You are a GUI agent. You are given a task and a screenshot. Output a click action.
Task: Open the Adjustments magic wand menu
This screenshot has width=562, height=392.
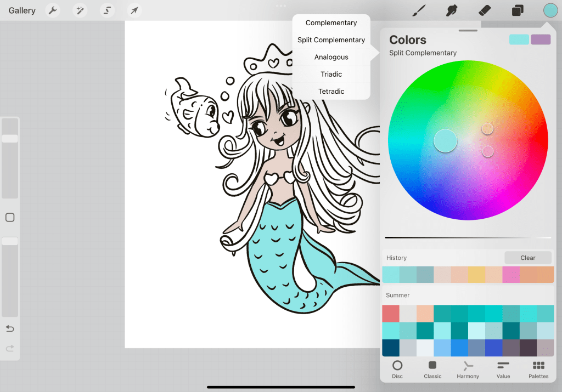(x=81, y=10)
